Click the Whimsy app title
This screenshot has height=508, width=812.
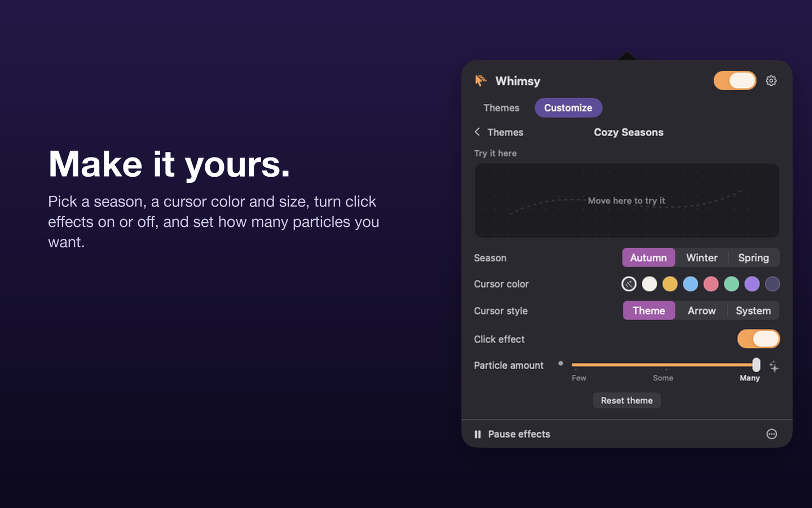tap(518, 81)
